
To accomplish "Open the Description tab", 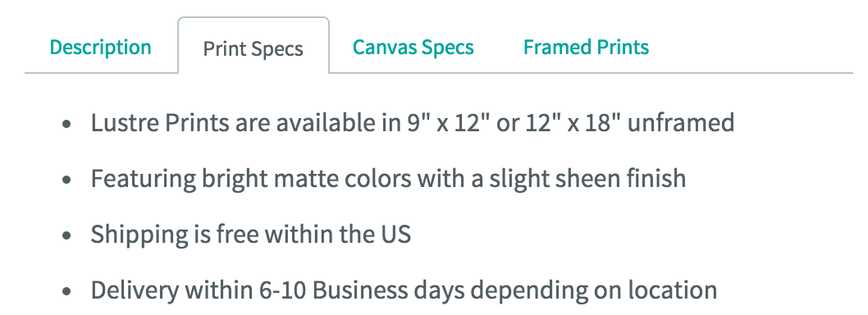I will click(100, 47).
